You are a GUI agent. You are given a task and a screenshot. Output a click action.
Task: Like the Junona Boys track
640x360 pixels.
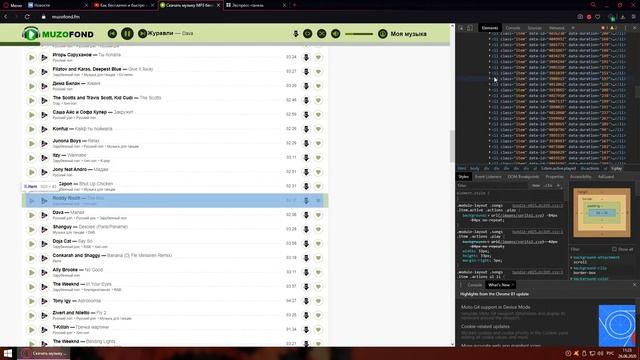tap(318, 143)
